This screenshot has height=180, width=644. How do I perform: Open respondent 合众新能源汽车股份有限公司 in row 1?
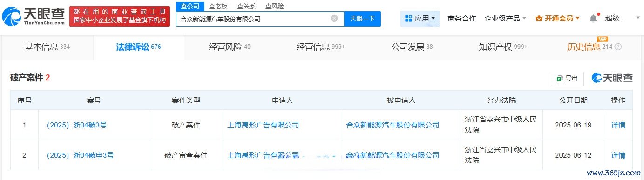(393, 125)
